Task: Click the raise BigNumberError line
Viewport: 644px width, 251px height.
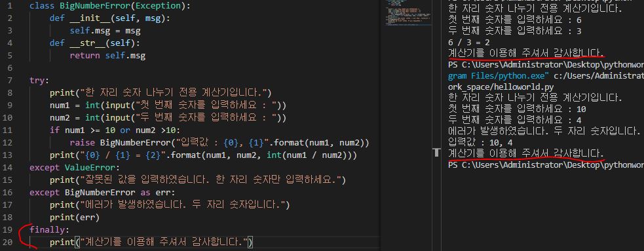Action: (x=219, y=143)
